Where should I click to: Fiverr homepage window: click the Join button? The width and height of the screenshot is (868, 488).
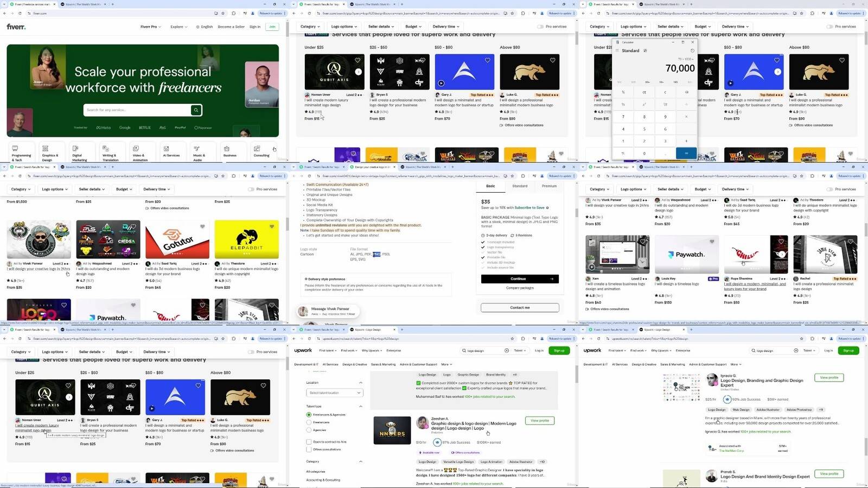272,27
